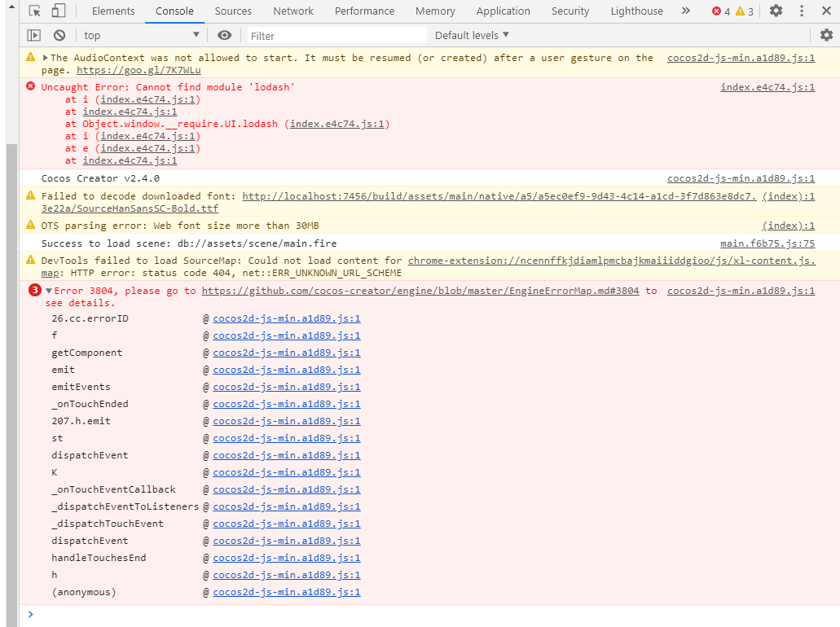Image resolution: width=840 pixels, height=627 pixels.
Task: Expand the AudioContext warning message
Action: click(x=46, y=58)
